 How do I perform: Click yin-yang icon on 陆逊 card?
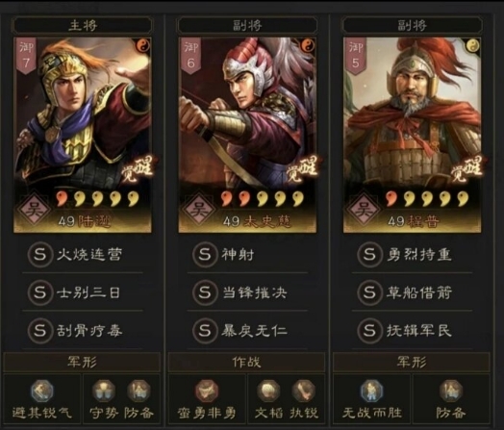142,46
